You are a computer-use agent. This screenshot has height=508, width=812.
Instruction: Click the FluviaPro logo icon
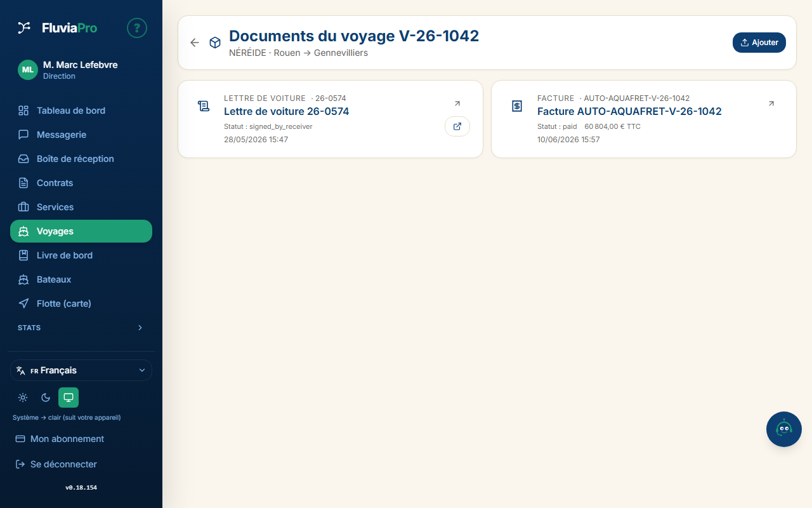pyautogui.click(x=24, y=27)
